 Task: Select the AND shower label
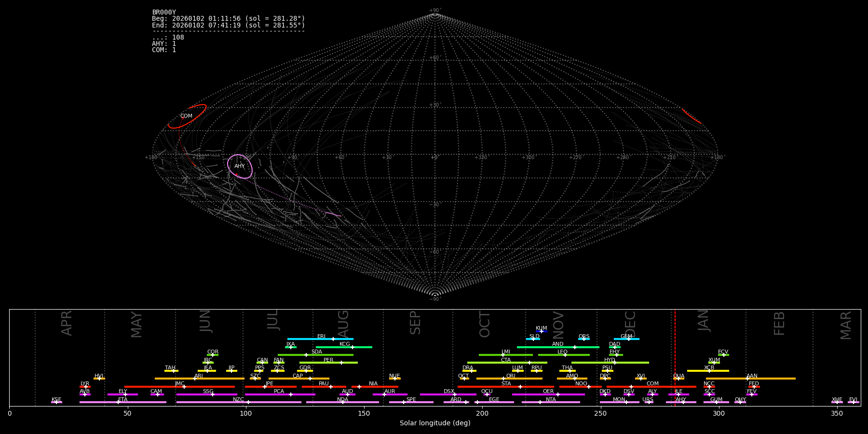[558, 344]
